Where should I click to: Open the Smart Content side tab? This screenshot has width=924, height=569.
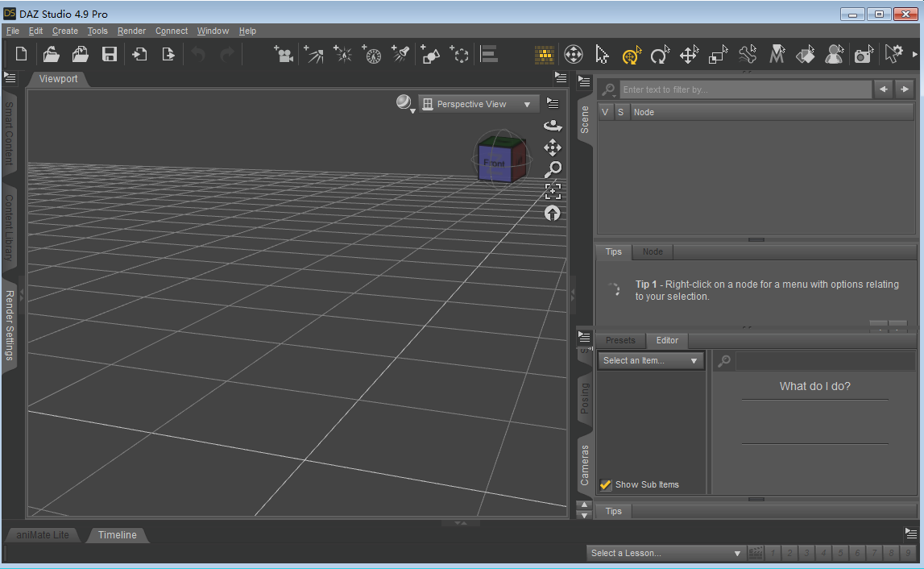click(x=9, y=133)
